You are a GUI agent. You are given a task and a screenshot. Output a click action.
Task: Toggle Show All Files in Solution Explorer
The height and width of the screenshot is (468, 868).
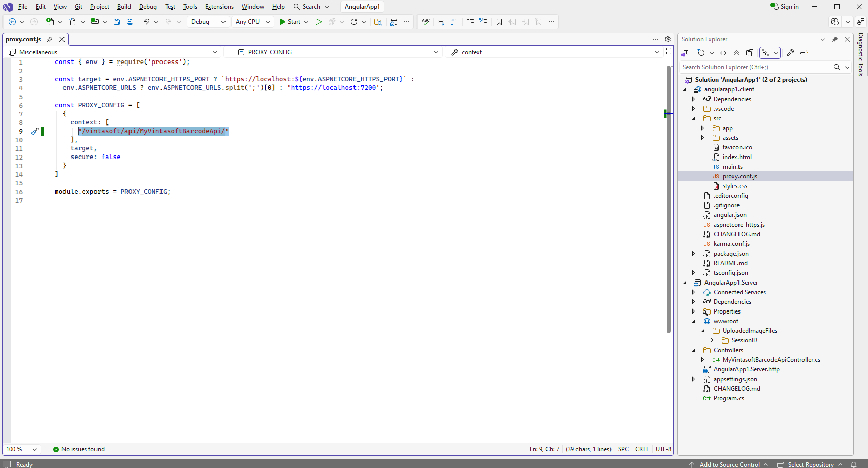[750, 53]
